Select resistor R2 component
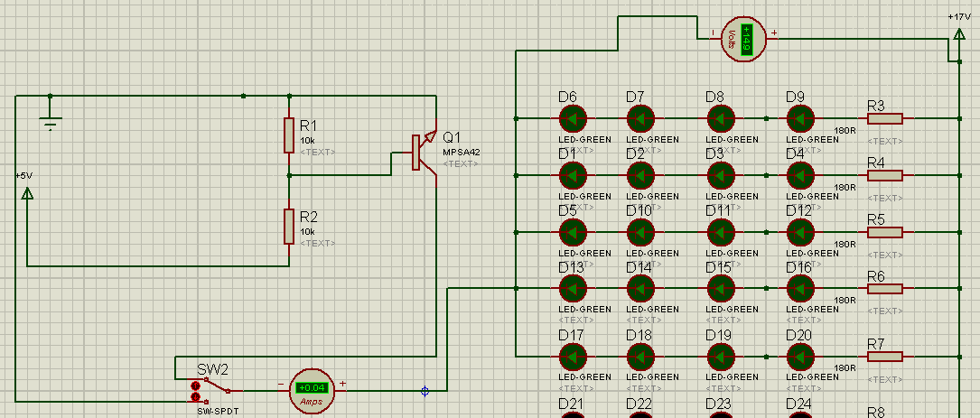Screen dimensions: 980x418 pos(289,227)
